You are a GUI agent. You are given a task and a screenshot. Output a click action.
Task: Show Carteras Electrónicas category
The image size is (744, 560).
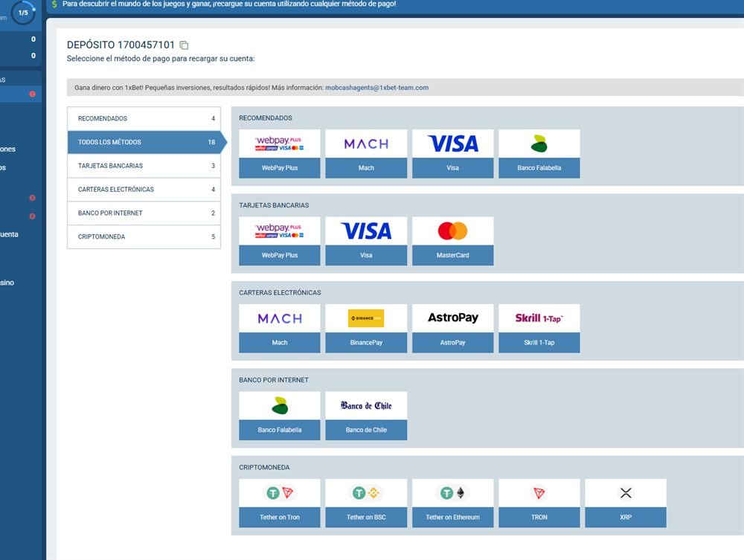click(x=144, y=190)
